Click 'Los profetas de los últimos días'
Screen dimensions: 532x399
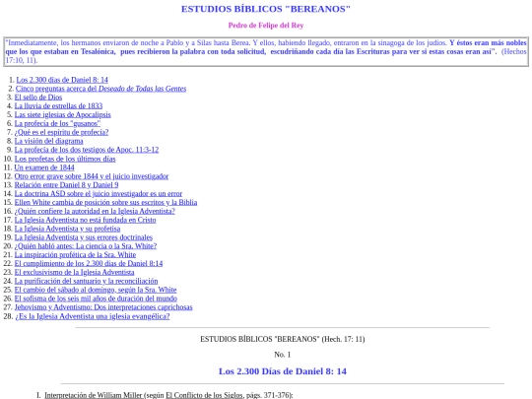65,159
